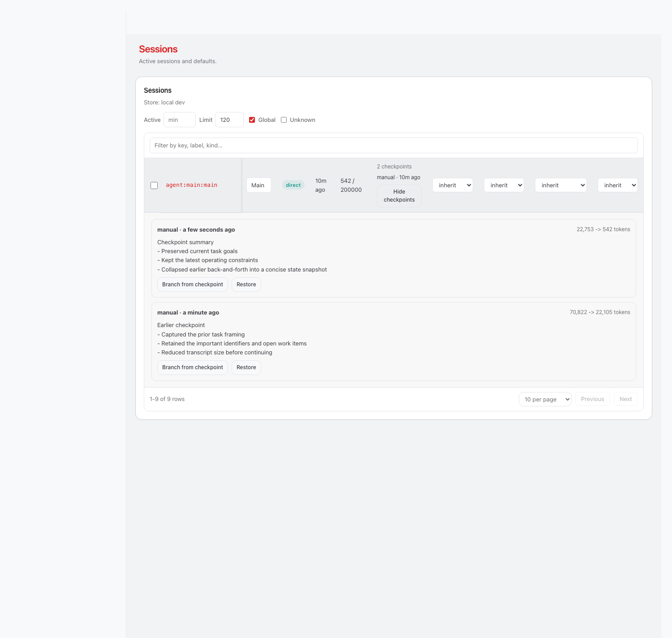Viewport: 672px width, 638px height.
Task: Restore the earlier 'a minute ago' checkpoint
Action: (x=246, y=367)
